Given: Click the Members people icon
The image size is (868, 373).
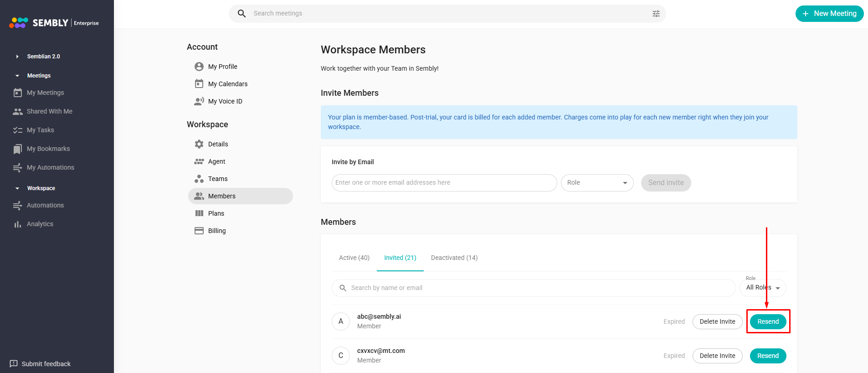Looking at the screenshot, I should coord(199,196).
